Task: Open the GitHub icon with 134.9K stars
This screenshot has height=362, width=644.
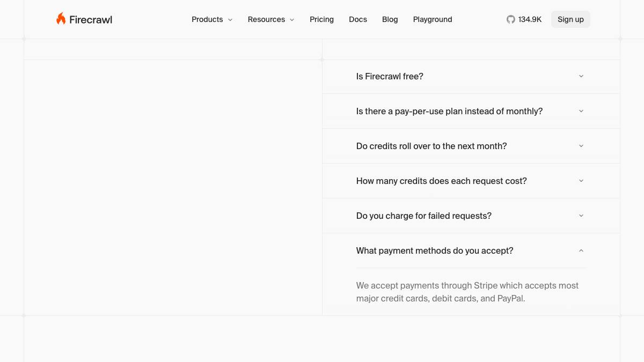Action: click(x=510, y=19)
